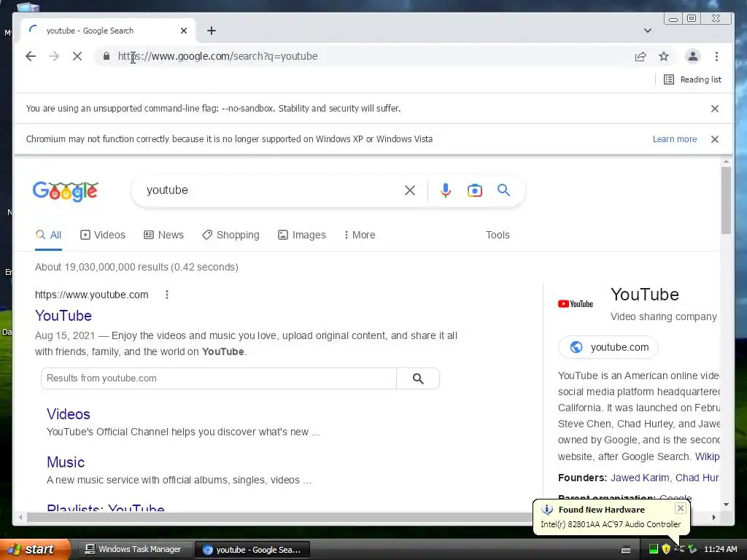This screenshot has width=747, height=560.
Task: Open the Videos sitelink
Action: pos(68,414)
